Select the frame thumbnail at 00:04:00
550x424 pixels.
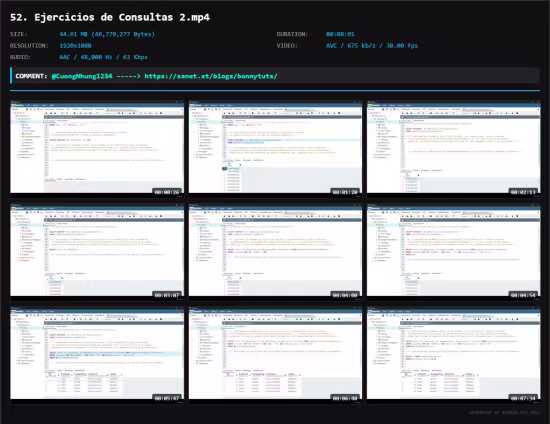click(x=275, y=251)
